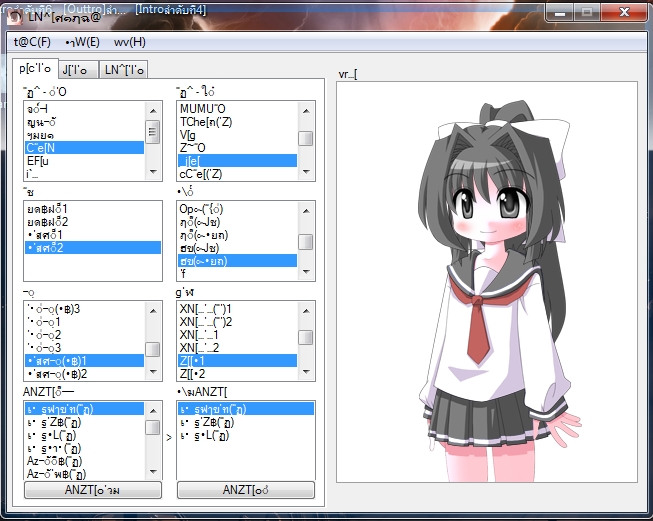Select the V[g list item
This screenshot has height=521, width=653.
(237, 135)
